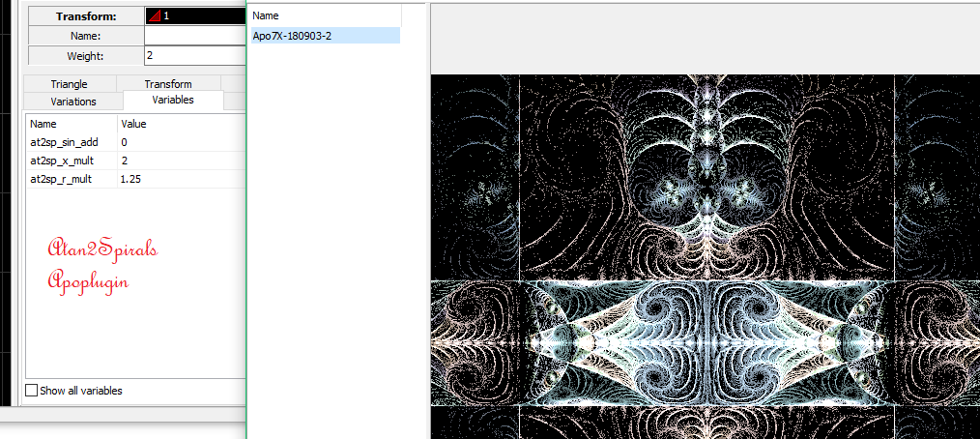Click the Name column header in variables list
The image size is (980, 439).
(x=72, y=124)
